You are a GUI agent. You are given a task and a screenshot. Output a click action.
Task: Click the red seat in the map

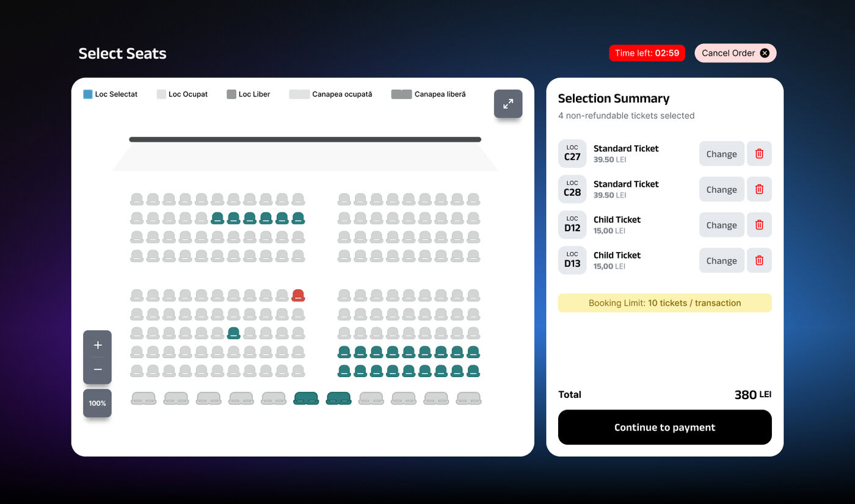coord(298,295)
